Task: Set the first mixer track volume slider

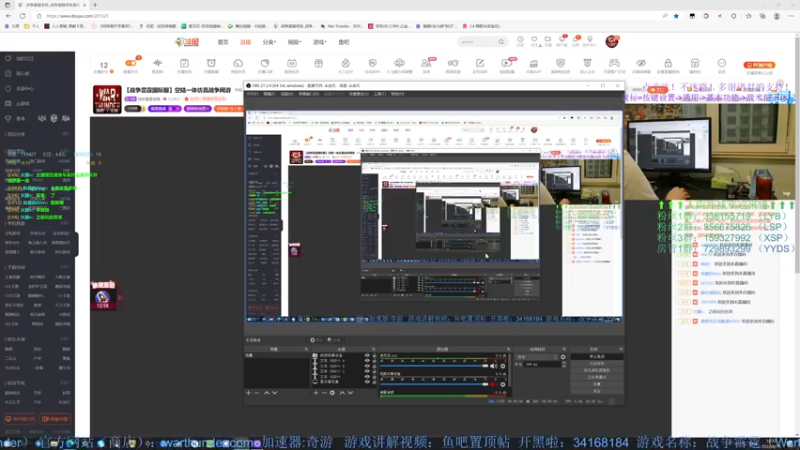Action: coord(434,366)
